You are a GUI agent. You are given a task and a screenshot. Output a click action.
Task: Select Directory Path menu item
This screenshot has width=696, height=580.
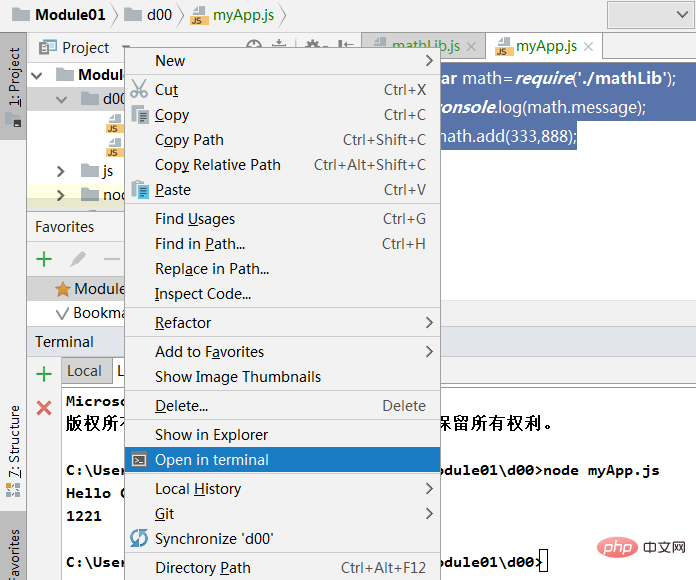(282, 568)
